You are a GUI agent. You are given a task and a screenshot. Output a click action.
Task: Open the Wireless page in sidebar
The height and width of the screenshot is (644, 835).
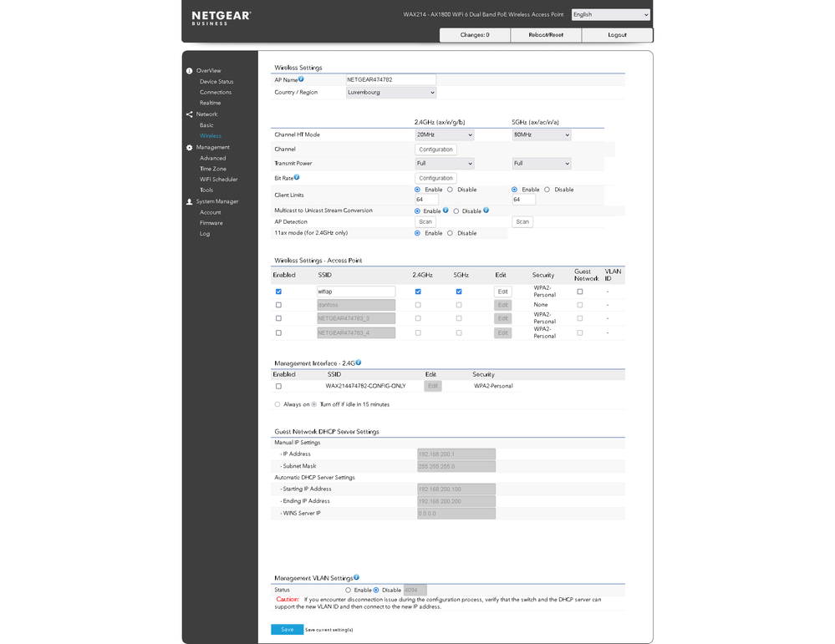click(x=211, y=136)
